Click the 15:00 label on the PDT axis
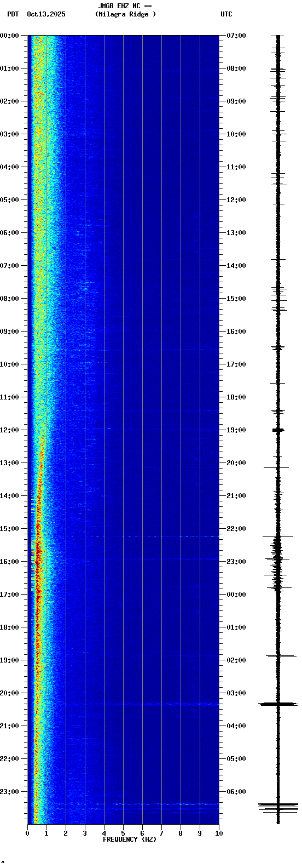 9,529
